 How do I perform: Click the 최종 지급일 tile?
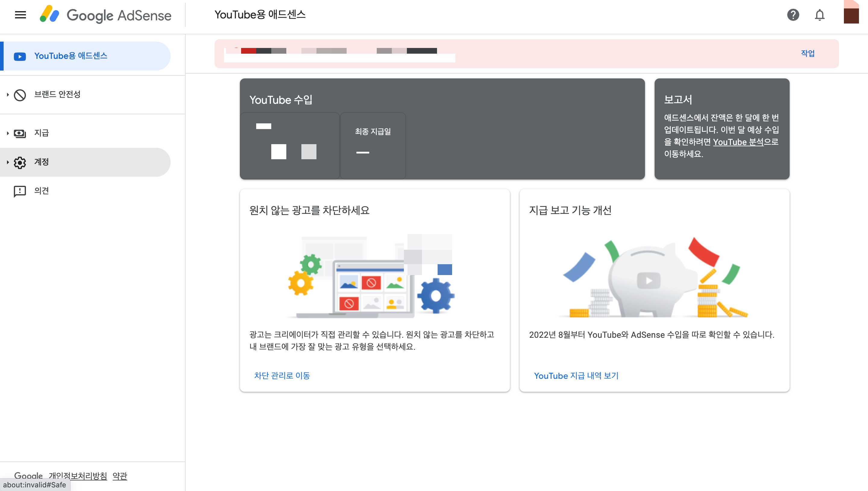click(373, 146)
